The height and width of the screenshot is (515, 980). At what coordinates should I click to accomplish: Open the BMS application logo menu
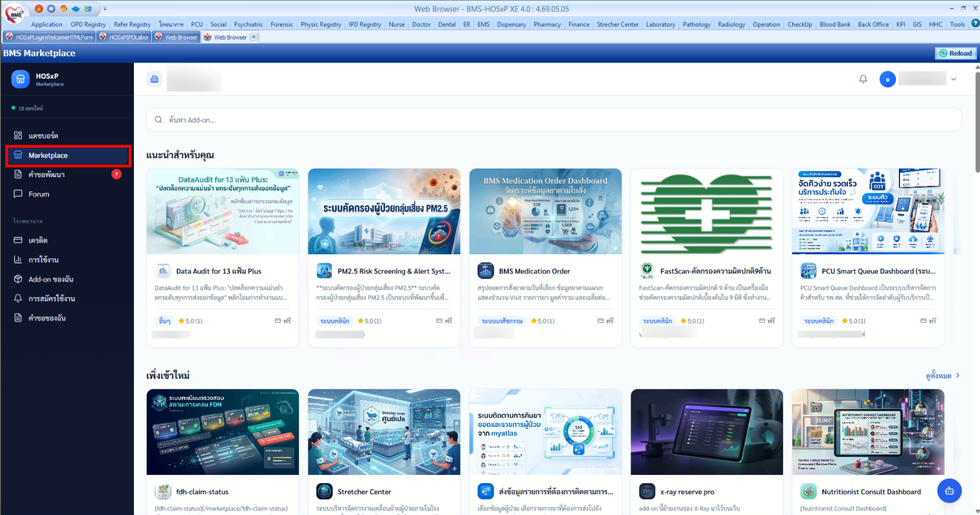click(x=14, y=14)
